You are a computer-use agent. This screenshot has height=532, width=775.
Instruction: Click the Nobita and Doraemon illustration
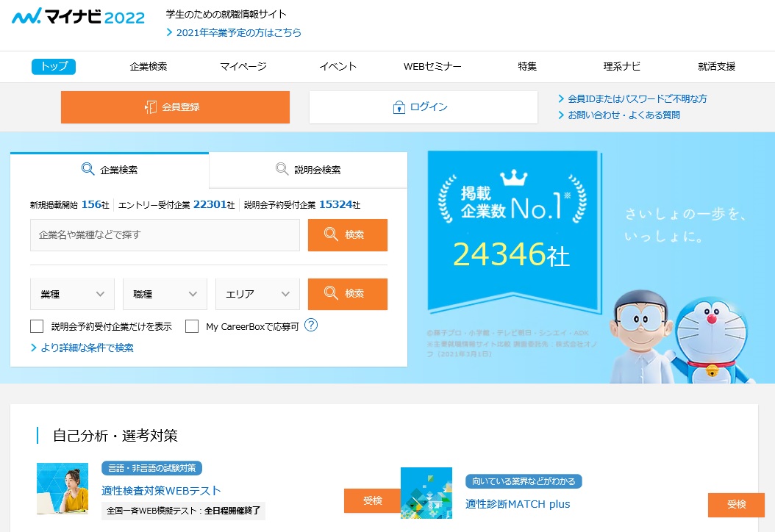[681, 337]
